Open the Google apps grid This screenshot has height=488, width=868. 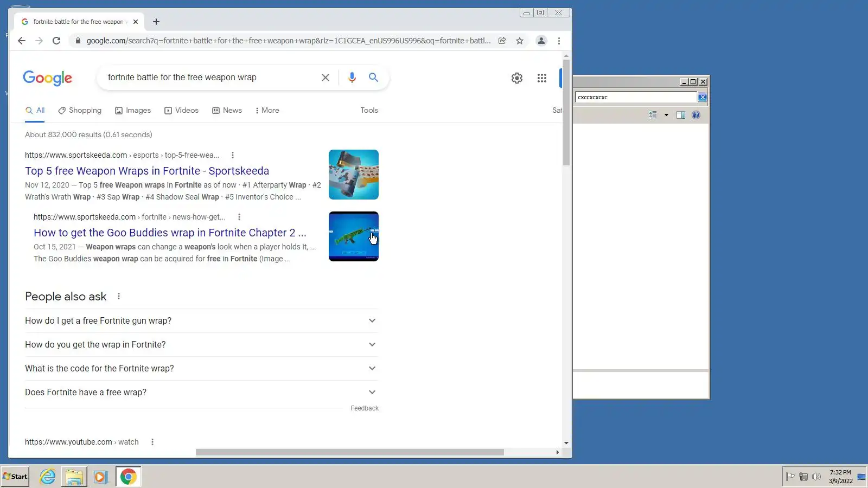coord(542,78)
